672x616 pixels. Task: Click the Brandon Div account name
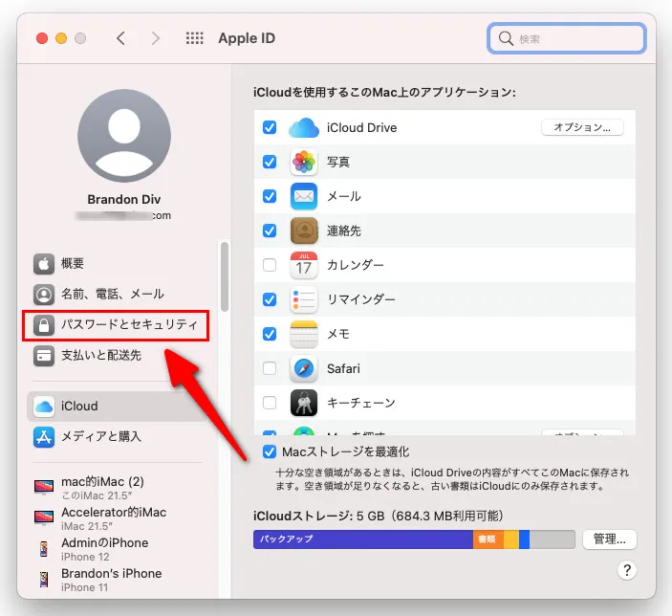tap(124, 200)
